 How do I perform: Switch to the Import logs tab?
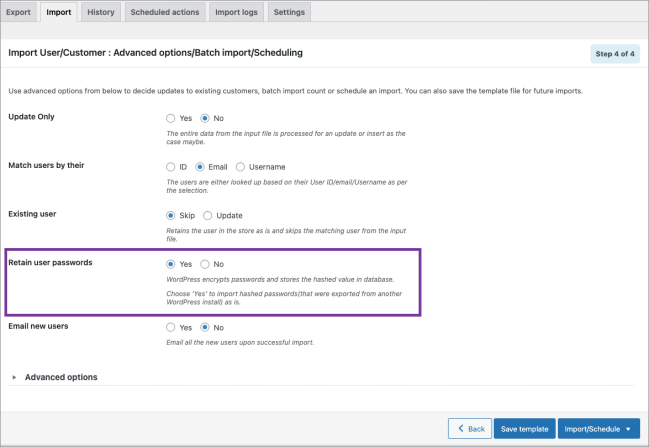(238, 12)
